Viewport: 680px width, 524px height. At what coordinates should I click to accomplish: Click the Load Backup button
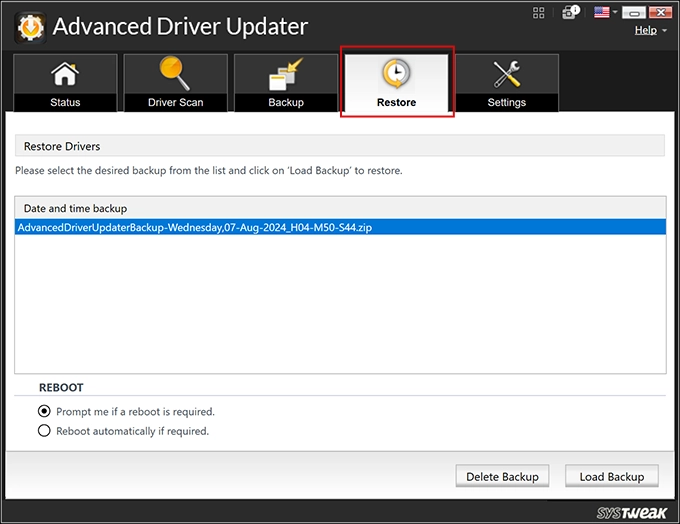point(611,476)
